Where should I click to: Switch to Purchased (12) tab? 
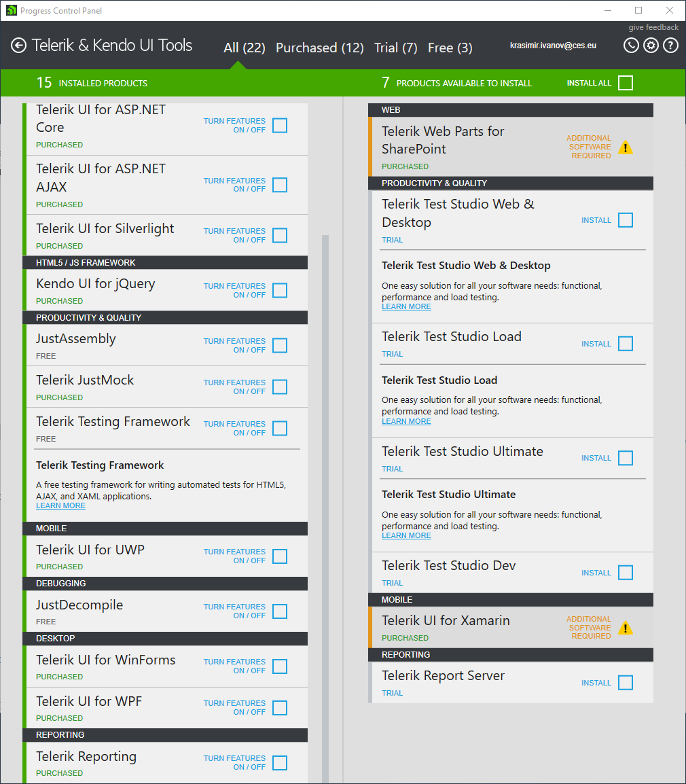[319, 48]
